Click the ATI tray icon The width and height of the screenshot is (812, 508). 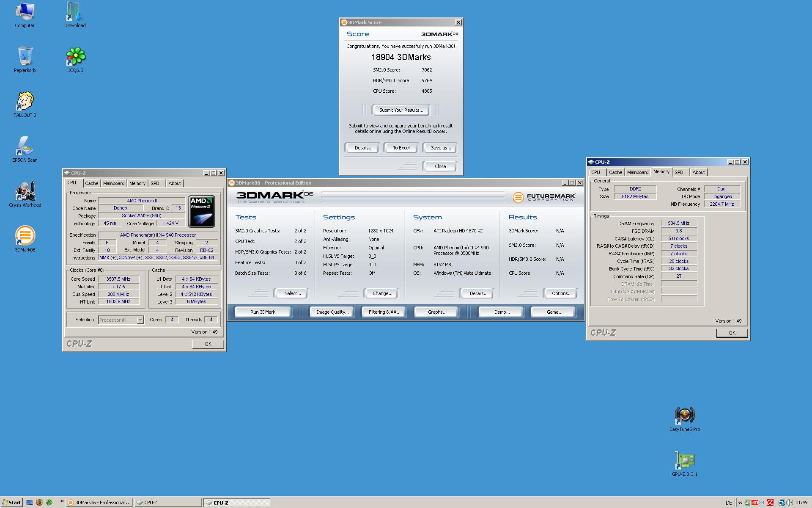pos(754,502)
